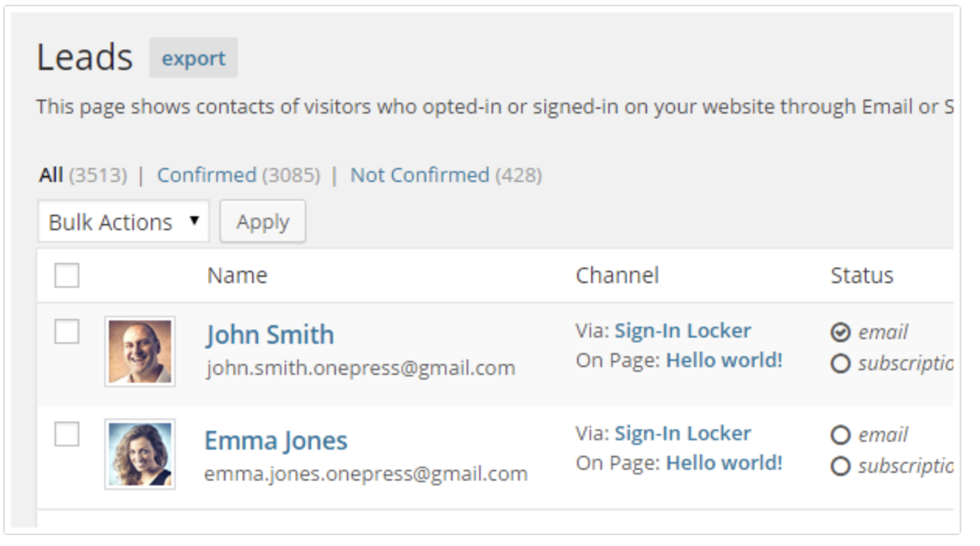Image resolution: width=980 pixels, height=546 pixels.
Task: Click John Smith's checked email status icon
Action: click(x=840, y=333)
